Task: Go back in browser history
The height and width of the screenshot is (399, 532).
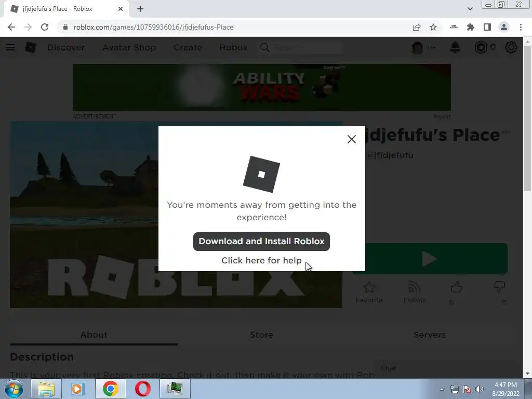Action: (x=11, y=27)
